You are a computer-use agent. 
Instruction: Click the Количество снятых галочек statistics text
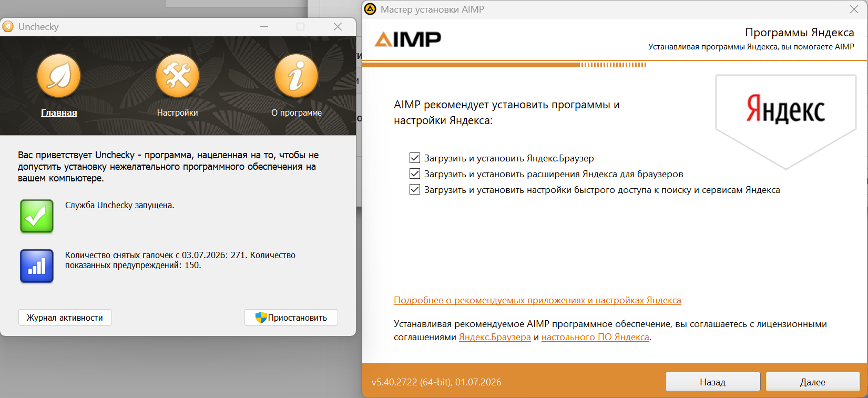pos(180,260)
